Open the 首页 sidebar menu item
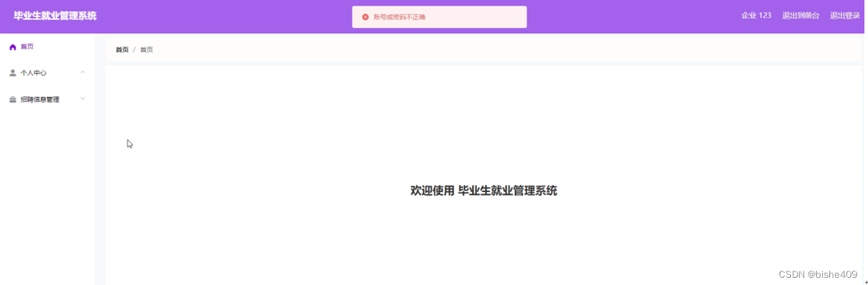868x285 pixels. coord(47,47)
